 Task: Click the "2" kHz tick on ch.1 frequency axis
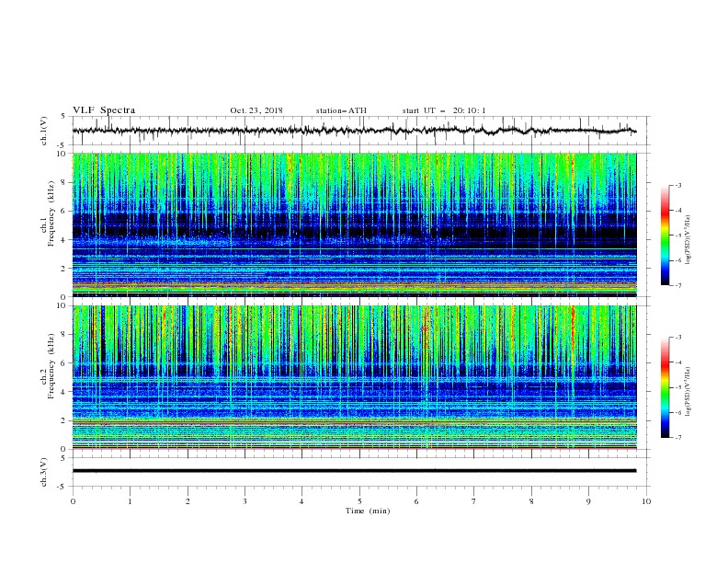point(65,269)
